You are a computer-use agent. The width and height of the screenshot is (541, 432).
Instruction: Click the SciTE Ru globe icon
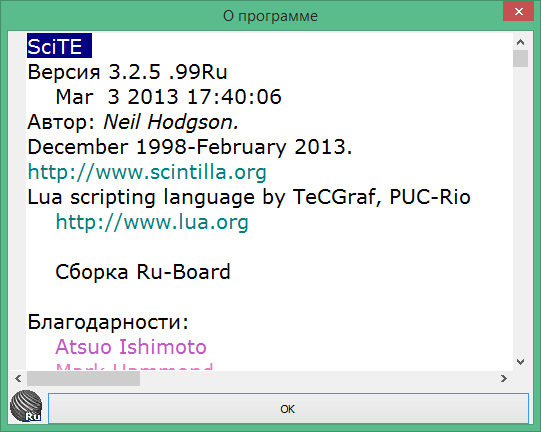pyautogui.click(x=26, y=406)
